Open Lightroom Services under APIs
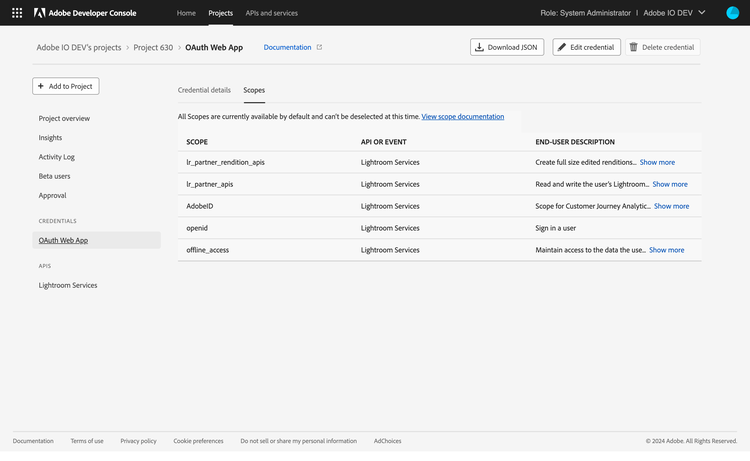Screen dimensions: 750x461 coord(68,285)
